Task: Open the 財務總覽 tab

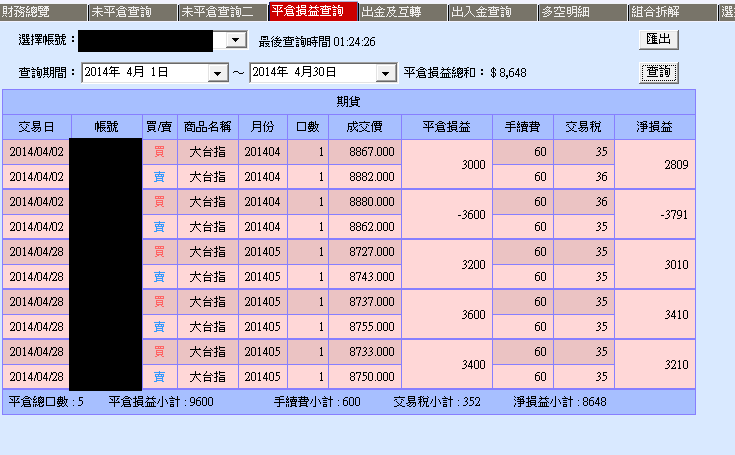Action: point(43,12)
